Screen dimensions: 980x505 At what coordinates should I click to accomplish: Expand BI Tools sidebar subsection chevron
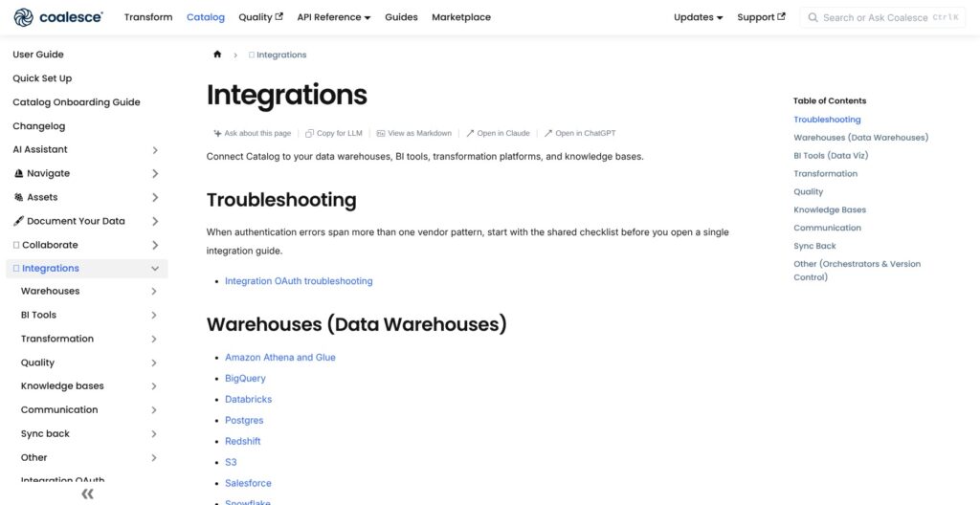[x=154, y=315]
